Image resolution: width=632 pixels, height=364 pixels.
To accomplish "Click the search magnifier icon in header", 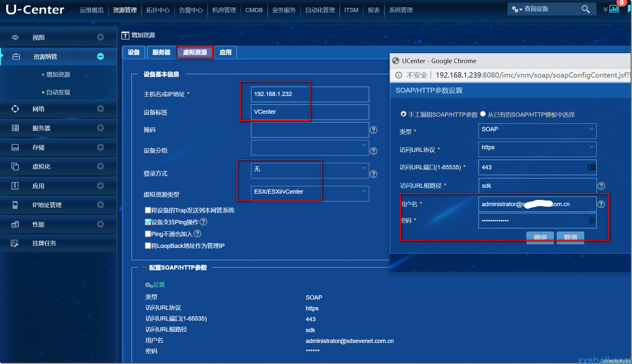I will pyautogui.click(x=586, y=9).
